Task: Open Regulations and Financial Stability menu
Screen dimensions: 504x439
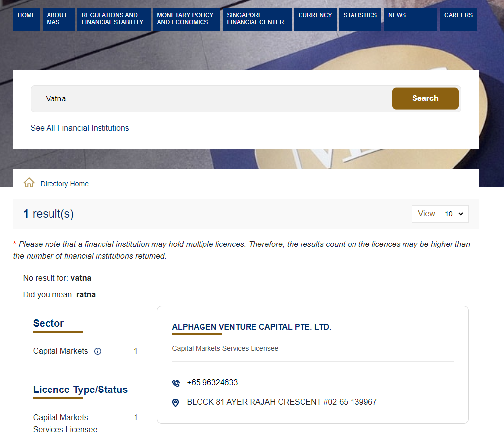Action: (x=113, y=19)
